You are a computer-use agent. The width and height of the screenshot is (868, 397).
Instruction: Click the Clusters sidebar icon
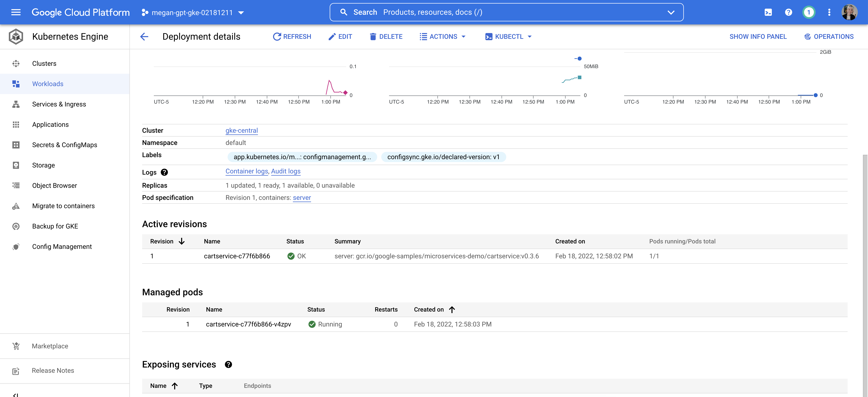[x=16, y=63]
